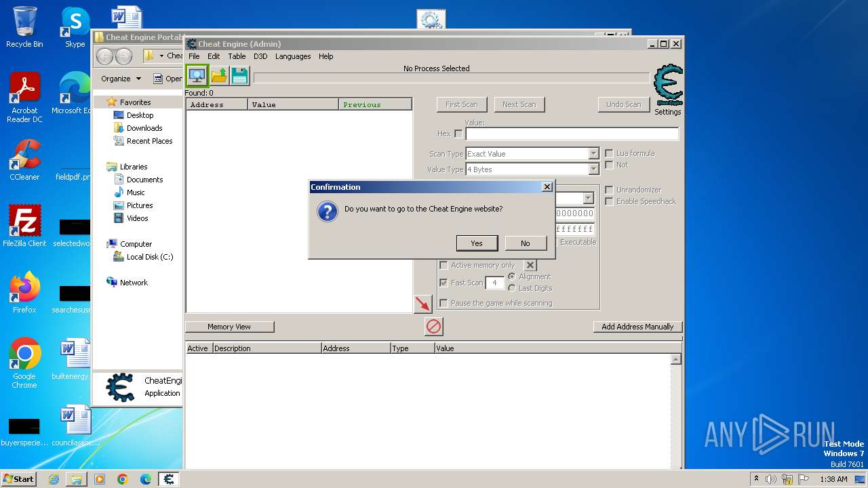Click the Settings label

[668, 112]
